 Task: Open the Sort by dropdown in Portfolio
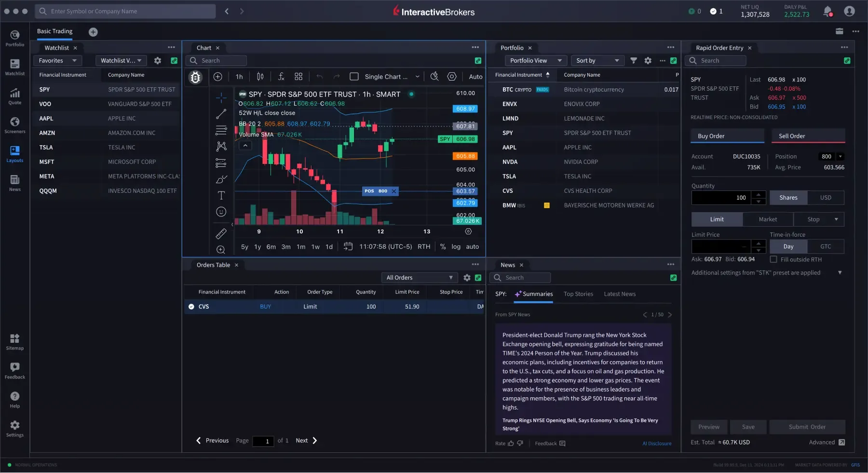(x=597, y=60)
